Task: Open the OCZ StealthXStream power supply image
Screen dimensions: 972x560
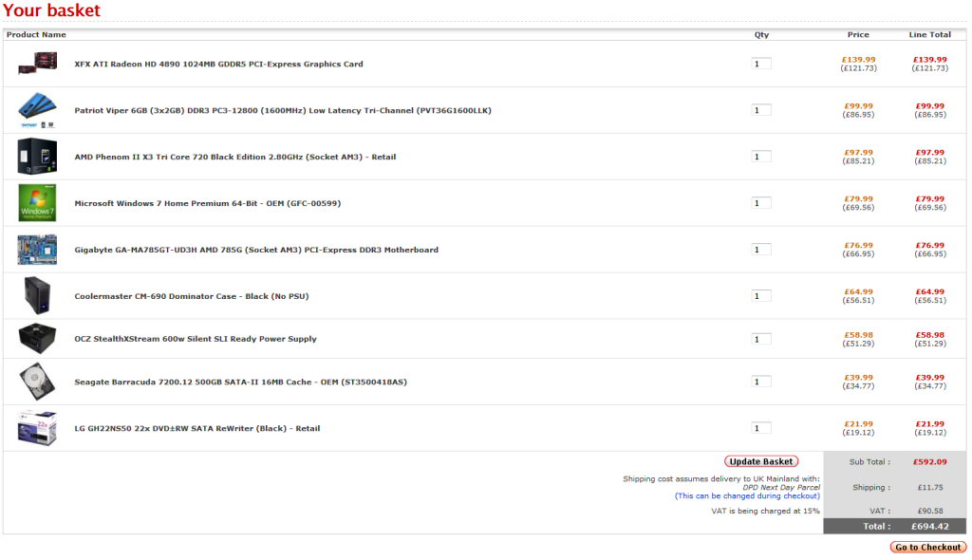Action: (x=37, y=339)
